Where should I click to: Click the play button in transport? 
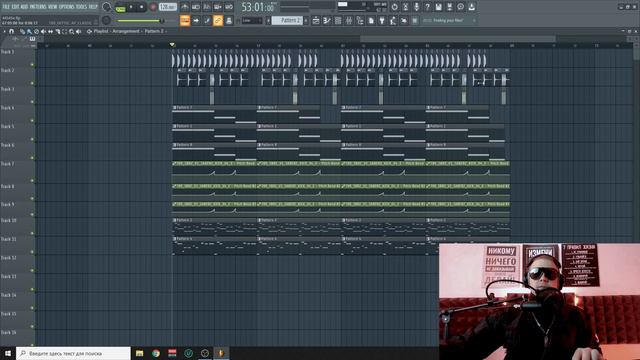(x=131, y=7)
